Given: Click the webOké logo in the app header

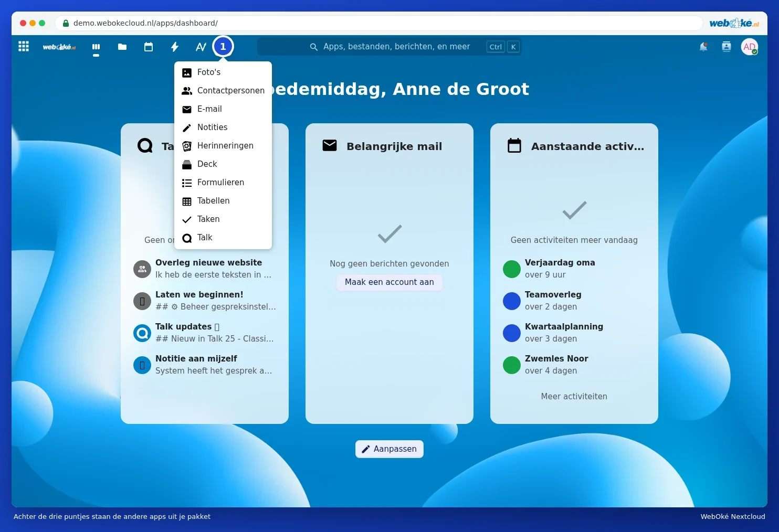Looking at the screenshot, I should click(59, 47).
